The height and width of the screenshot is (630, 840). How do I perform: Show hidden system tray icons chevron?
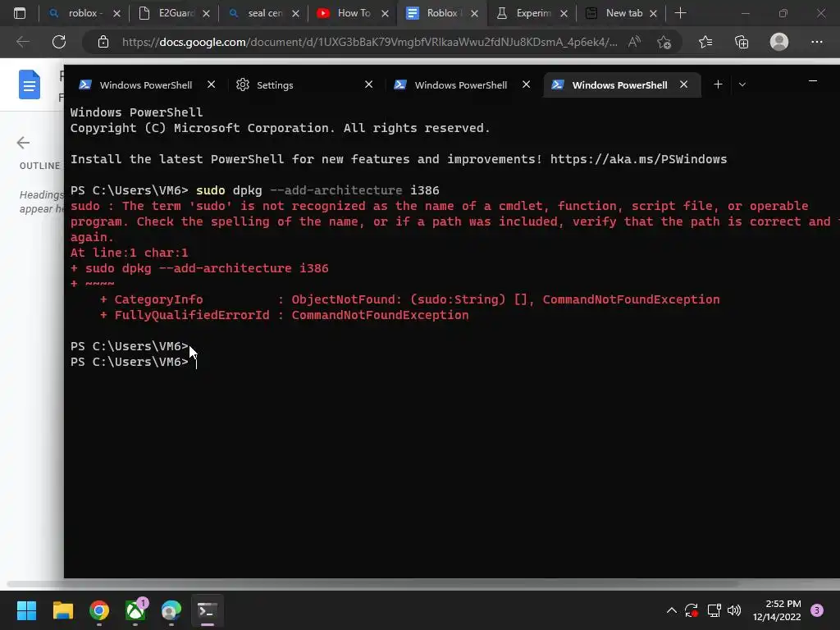point(671,610)
